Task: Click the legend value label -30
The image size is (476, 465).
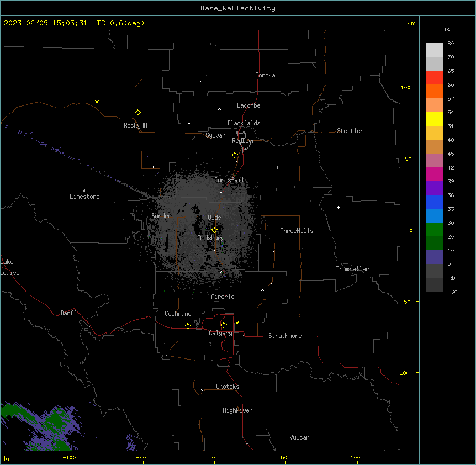Action: [x=452, y=292]
